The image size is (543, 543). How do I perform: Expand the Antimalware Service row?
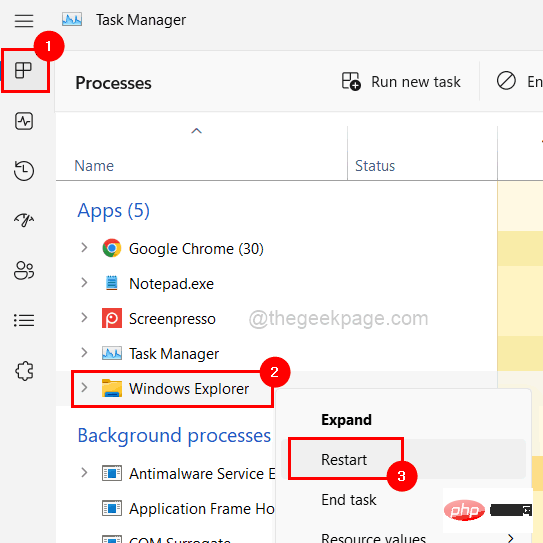tap(84, 473)
